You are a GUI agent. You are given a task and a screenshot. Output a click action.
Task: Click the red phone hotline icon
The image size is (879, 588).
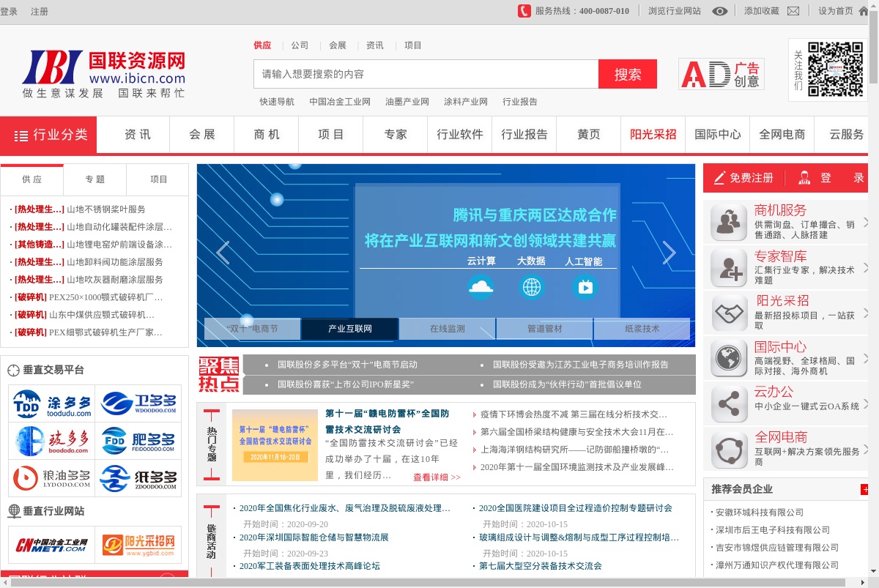(524, 11)
